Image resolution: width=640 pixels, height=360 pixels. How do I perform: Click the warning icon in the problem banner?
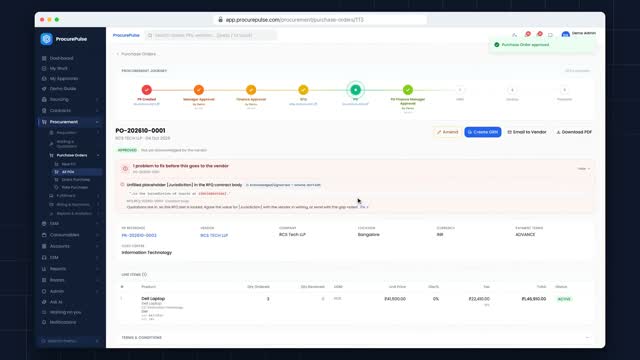125,169
